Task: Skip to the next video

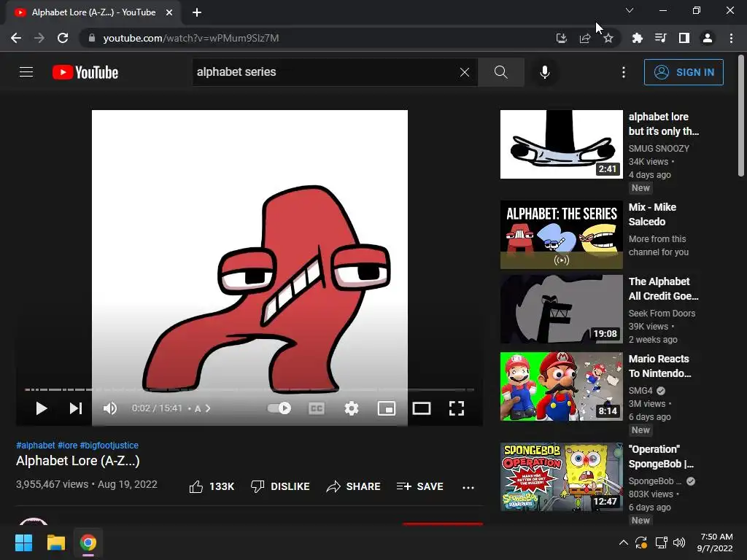Action: coord(76,408)
